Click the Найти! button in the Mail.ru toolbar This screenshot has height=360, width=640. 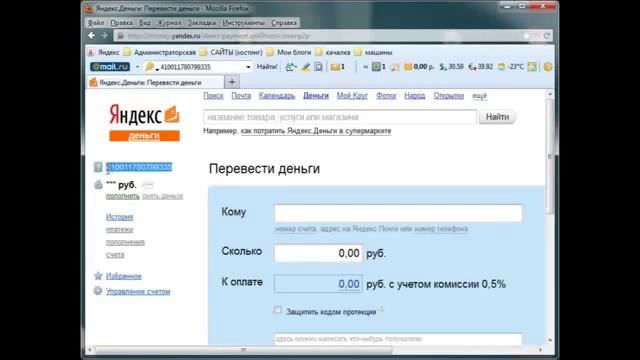coord(267,67)
